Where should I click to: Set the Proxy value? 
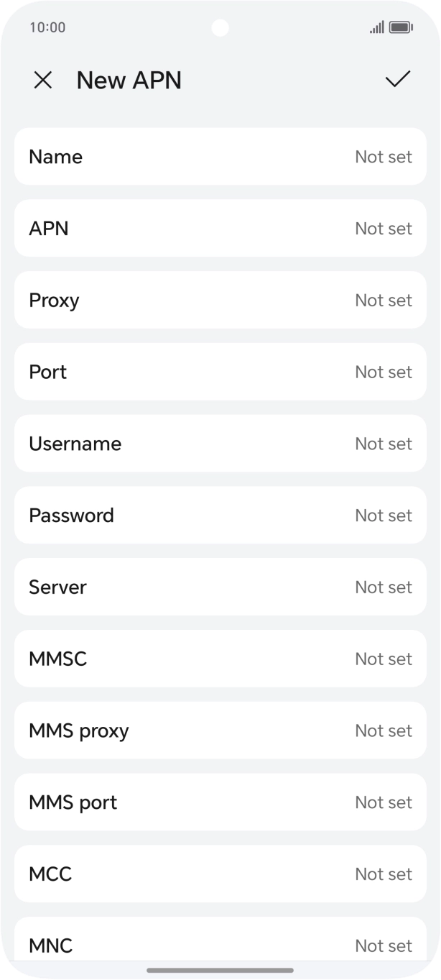point(220,300)
